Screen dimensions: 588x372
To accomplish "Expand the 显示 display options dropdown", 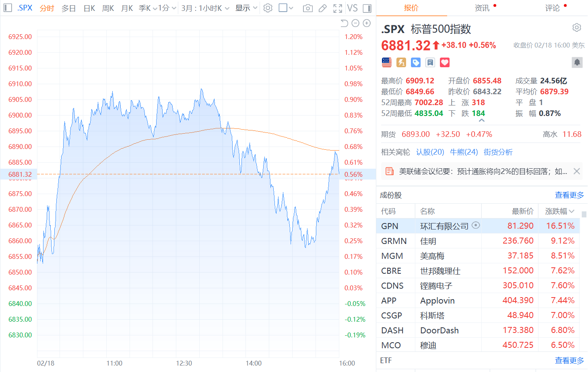I will pos(246,8).
